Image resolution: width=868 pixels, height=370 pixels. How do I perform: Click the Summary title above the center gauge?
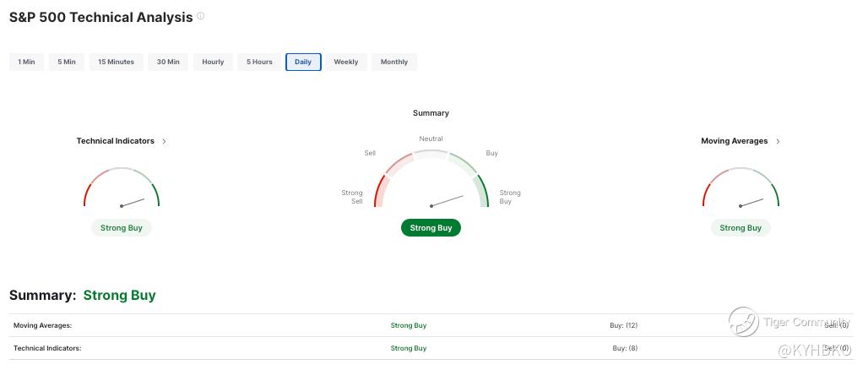tap(431, 113)
